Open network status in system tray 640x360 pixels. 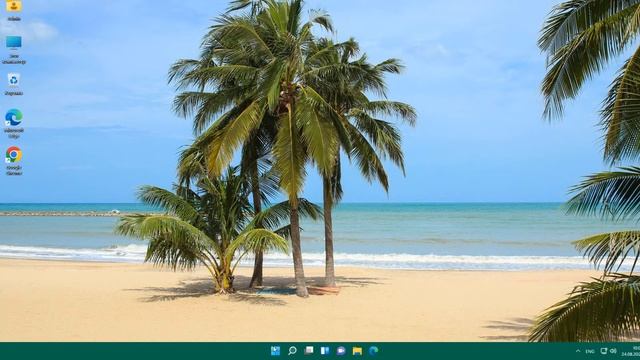pos(604,351)
